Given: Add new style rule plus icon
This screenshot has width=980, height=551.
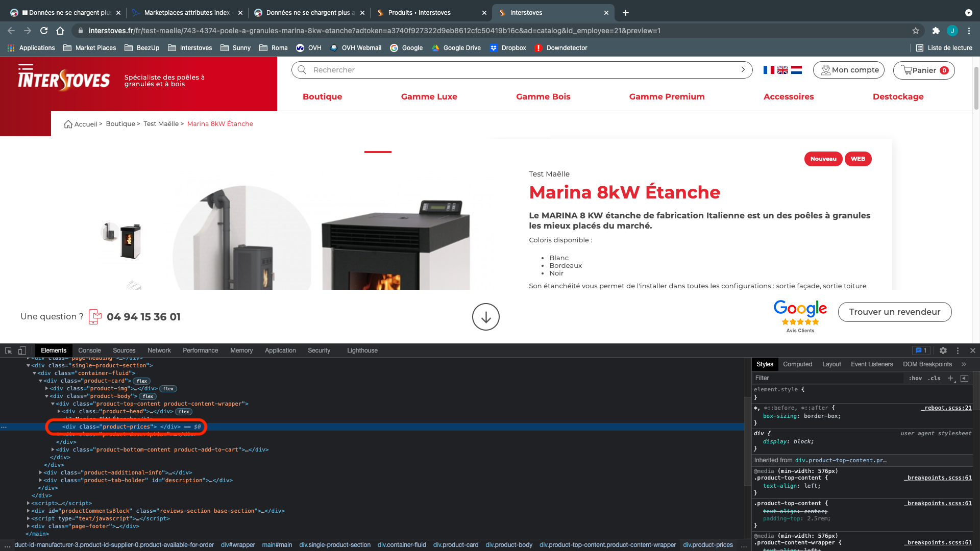Looking at the screenshot, I should [x=950, y=378].
